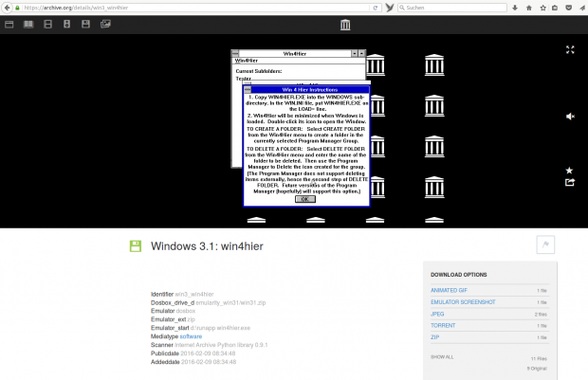Click the Win4Hier window title bar

coord(295,54)
